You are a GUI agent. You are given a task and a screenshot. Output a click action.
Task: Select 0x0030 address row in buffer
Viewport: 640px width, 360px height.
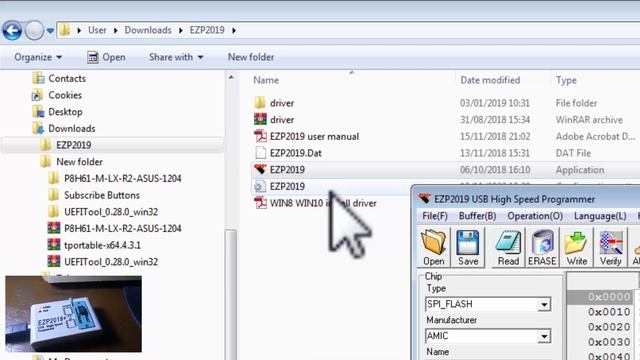[x=609, y=342]
